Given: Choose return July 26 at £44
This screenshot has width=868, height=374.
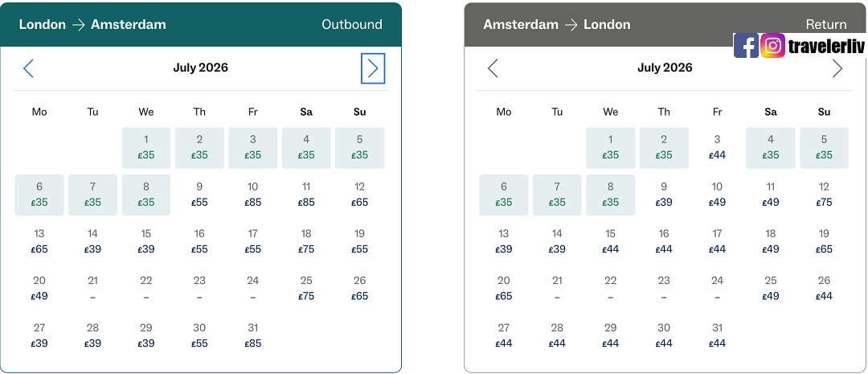Looking at the screenshot, I should [x=824, y=288].
